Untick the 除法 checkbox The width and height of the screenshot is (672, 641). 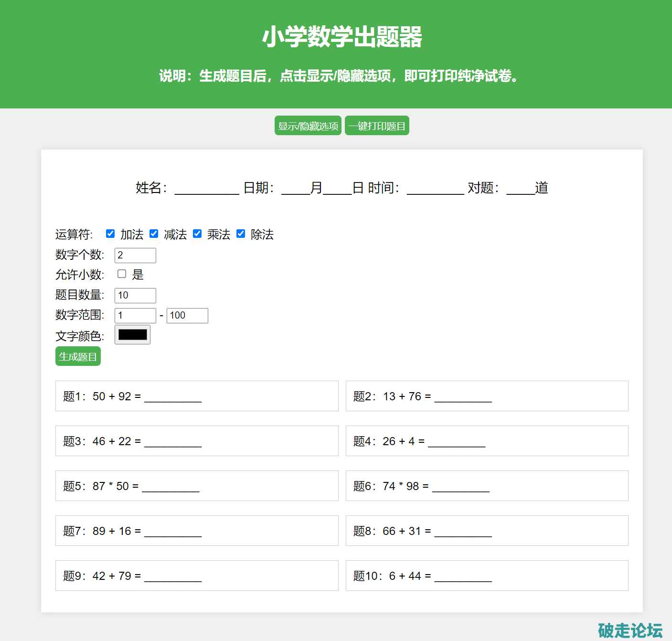241,234
